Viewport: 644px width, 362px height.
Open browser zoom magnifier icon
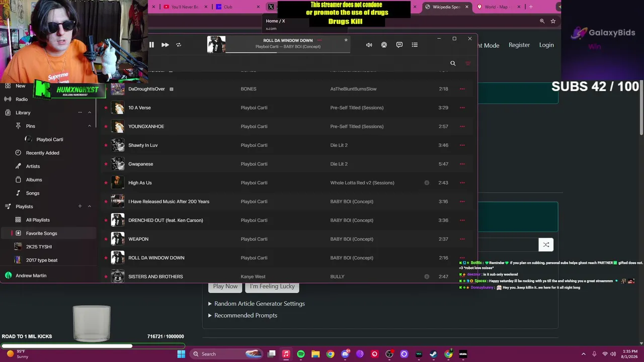pyautogui.click(x=542, y=21)
